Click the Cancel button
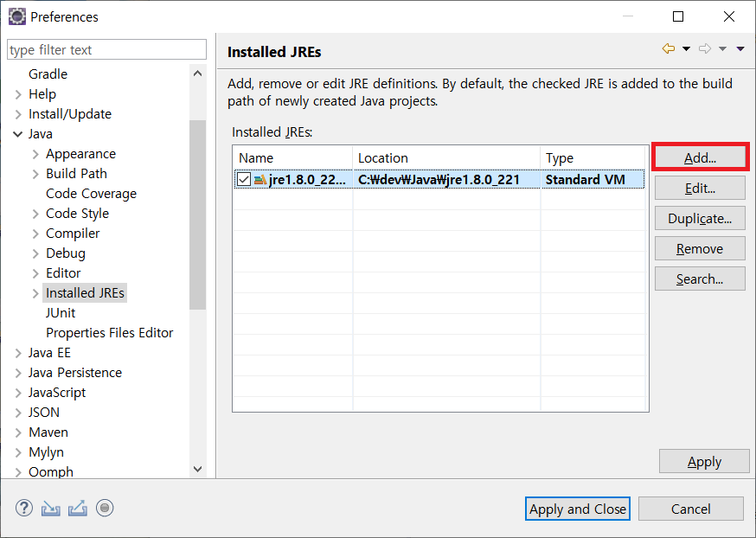The width and height of the screenshot is (756, 538). (691, 509)
